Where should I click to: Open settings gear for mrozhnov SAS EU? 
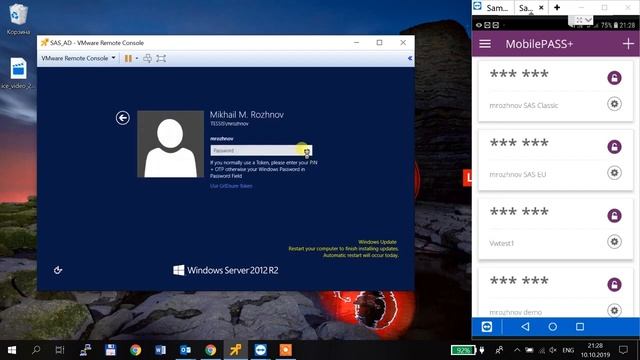coord(614,173)
